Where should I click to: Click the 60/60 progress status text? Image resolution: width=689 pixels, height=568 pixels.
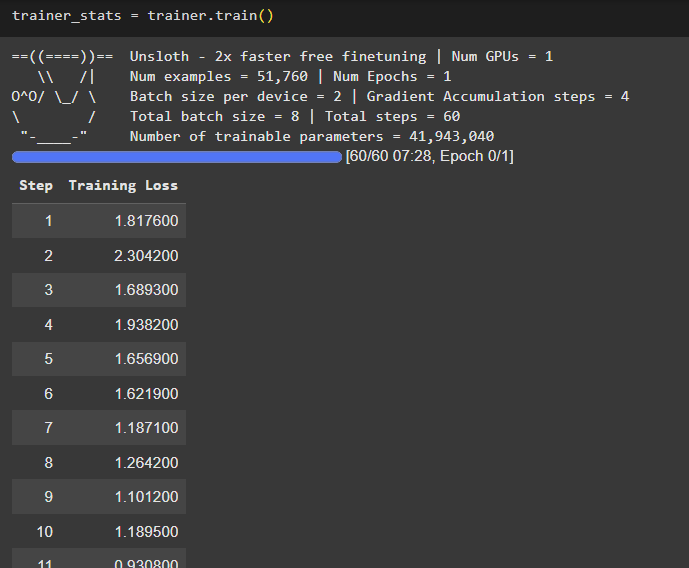click(x=429, y=157)
